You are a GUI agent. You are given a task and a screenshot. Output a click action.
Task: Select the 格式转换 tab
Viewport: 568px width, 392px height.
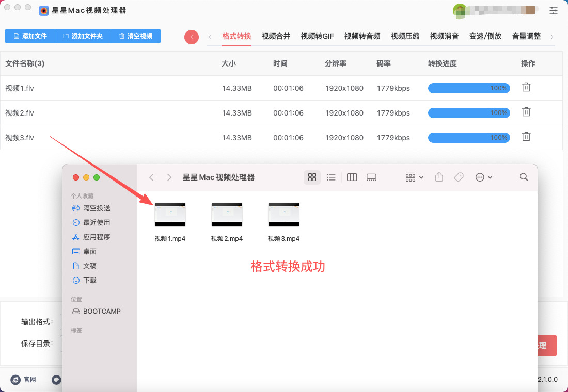coord(236,36)
